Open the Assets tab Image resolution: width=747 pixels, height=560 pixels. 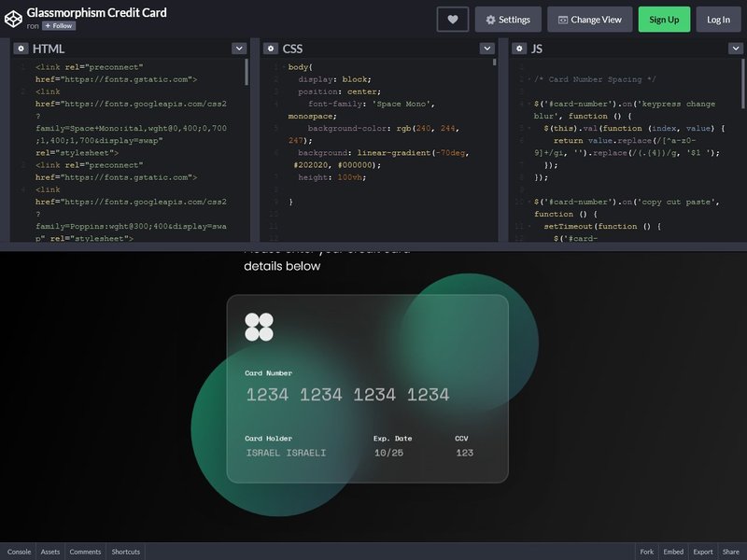point(50,552)
